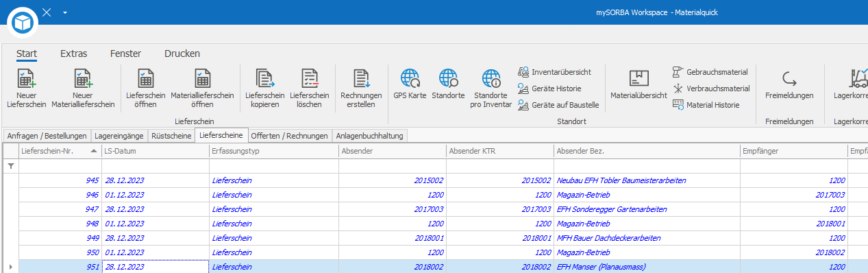Click Freimeldungen ribbon button
This screenshot has height=273, width=868.
click(x=789, y=84)
